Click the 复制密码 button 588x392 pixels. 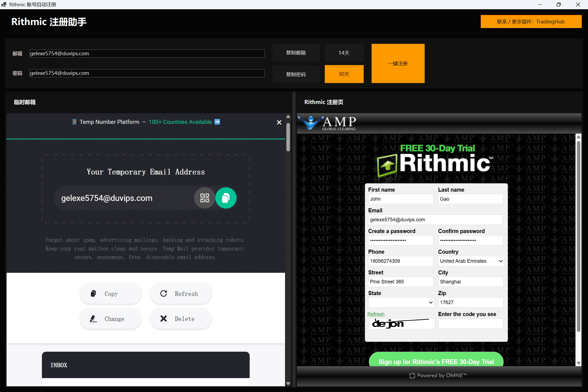pos(296,74)
